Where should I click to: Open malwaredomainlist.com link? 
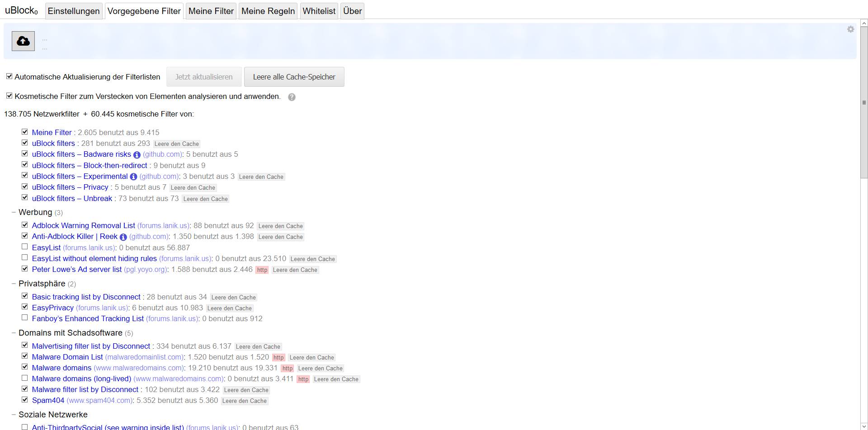pos(144,357)
